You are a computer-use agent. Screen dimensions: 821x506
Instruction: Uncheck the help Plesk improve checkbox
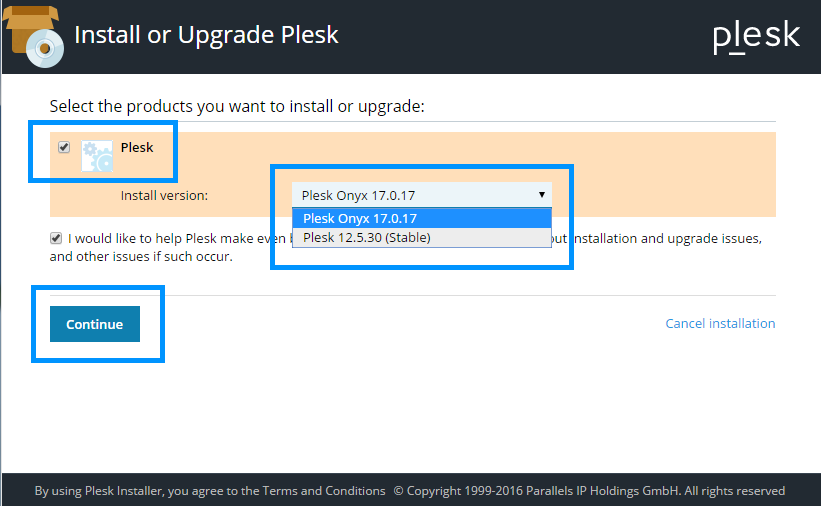55,238
